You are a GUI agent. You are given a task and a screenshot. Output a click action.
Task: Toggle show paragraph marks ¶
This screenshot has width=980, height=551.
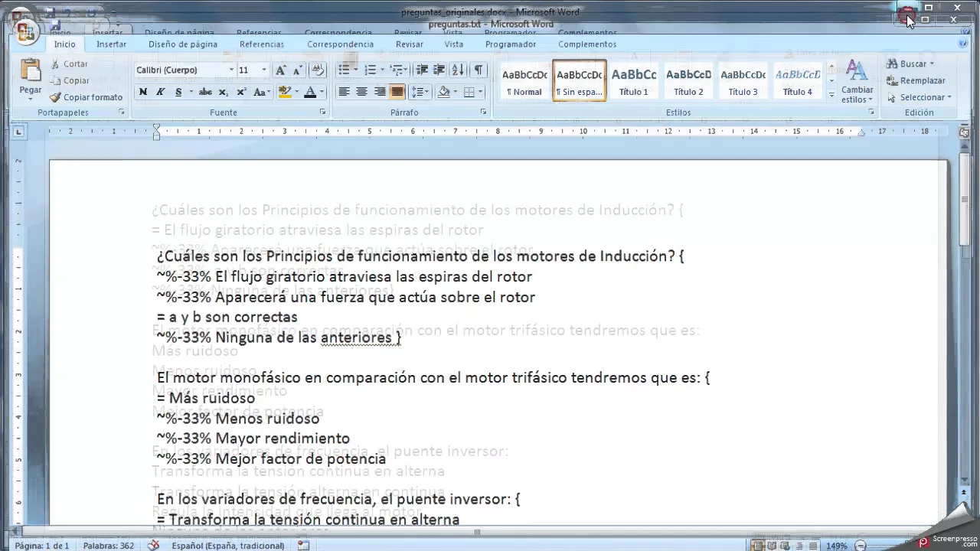[x=478, y=70]
